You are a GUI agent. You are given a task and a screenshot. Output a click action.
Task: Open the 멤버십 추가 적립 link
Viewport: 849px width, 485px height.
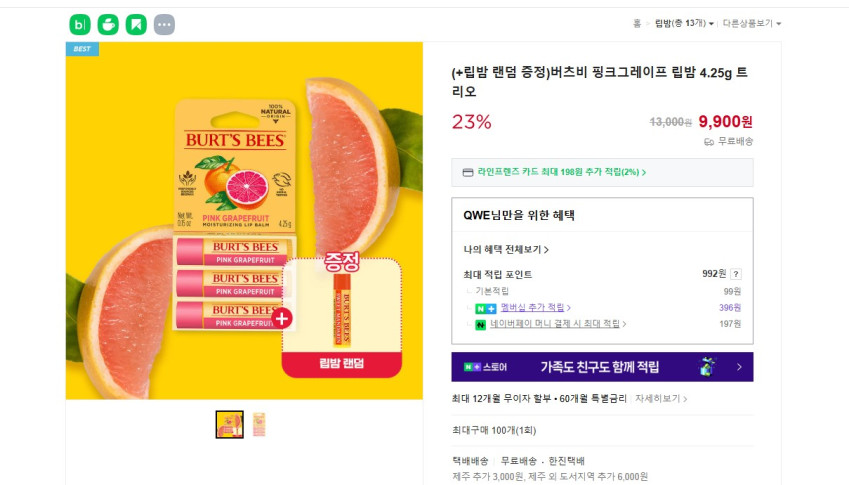(535, 308)
